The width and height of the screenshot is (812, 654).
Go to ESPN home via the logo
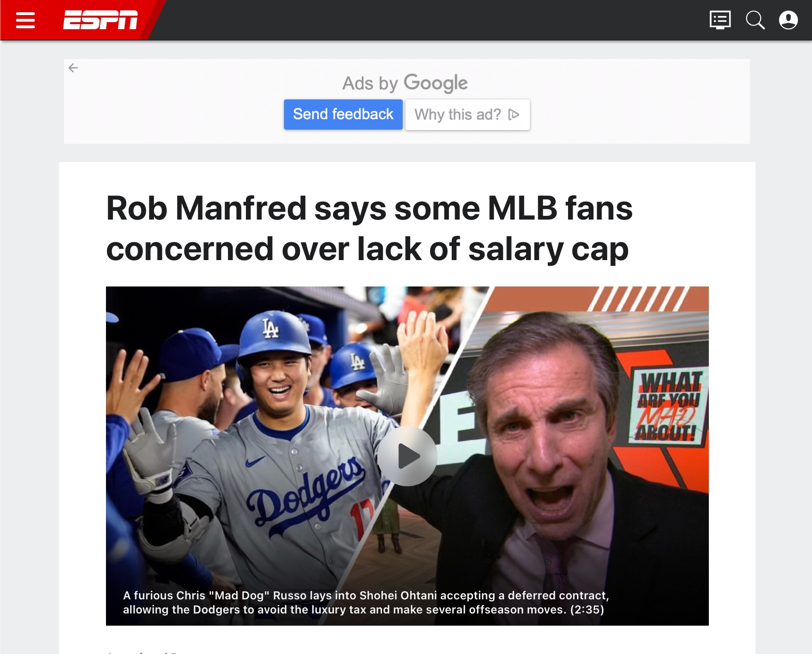(x=100, y=20)
